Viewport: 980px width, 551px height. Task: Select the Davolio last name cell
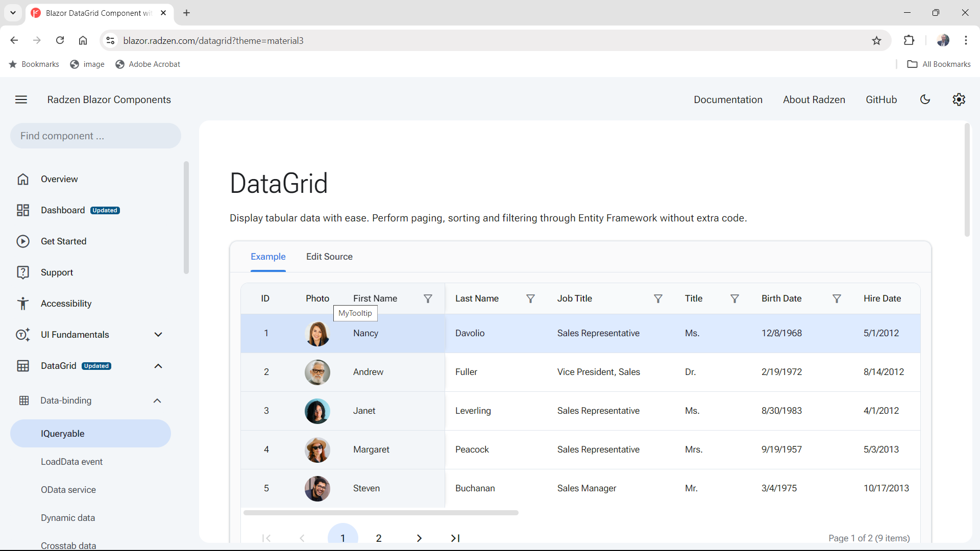coord(470,333)
